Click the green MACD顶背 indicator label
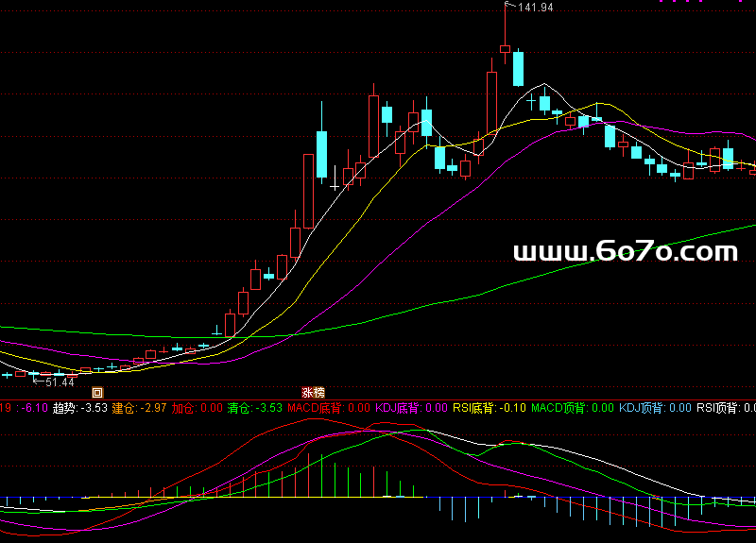 coord(559,408)
